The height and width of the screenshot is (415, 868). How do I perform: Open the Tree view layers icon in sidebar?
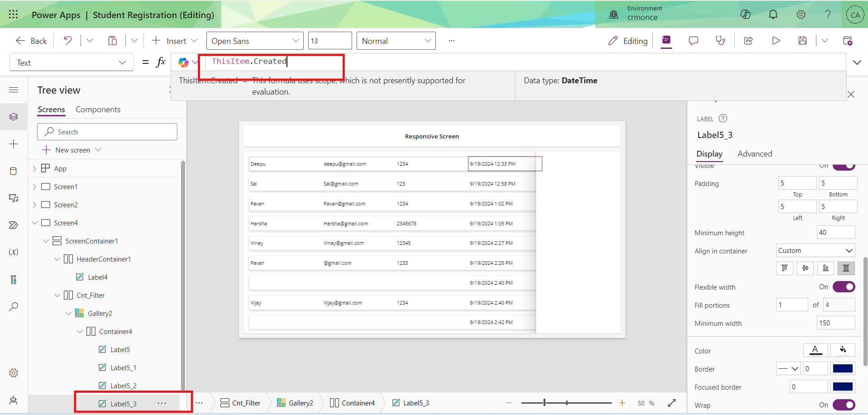pyautogui.click(x=14, y=117)
